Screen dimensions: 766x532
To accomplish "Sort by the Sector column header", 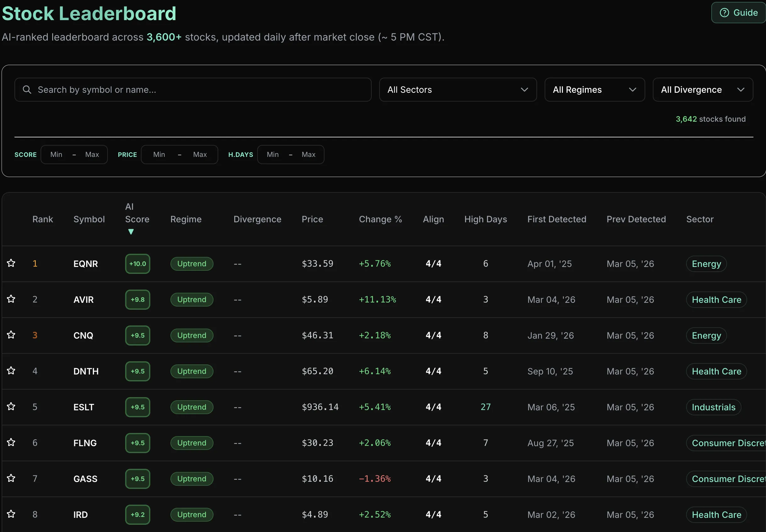I will point(700,219).
